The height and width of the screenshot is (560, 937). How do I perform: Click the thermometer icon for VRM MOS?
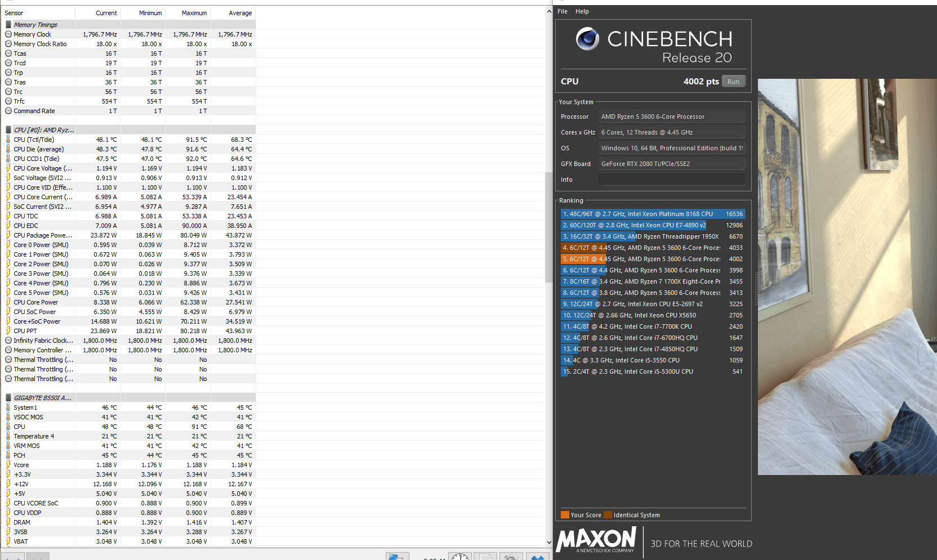click(x=8, y=446)
